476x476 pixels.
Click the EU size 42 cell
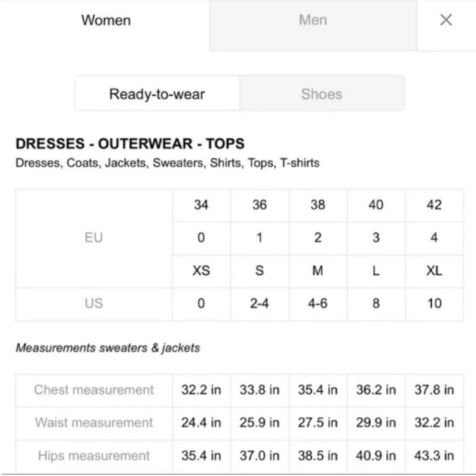[434, 205]
